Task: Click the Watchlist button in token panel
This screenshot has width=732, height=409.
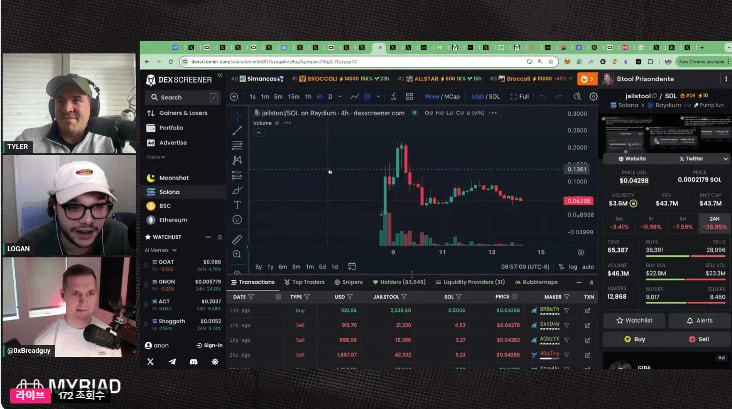Action: pyautogui.click(x=634, y=321)
